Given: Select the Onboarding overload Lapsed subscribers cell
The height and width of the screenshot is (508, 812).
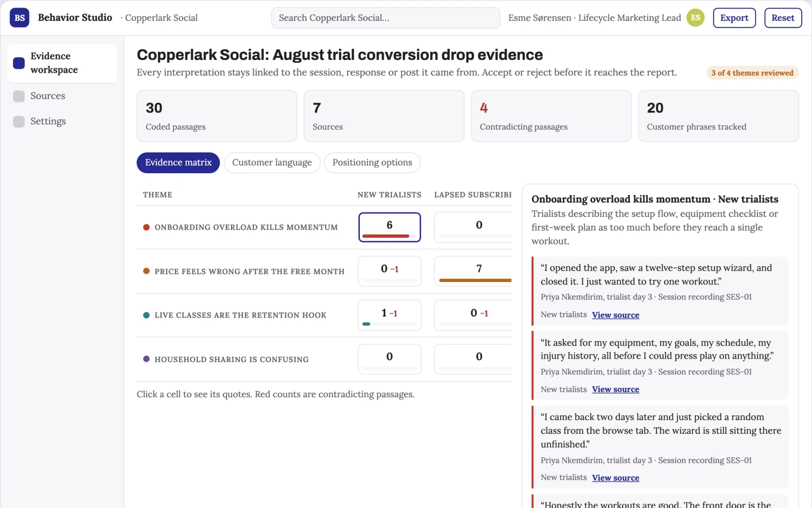Looking at the screenshot, I should (x=473, y=227).
